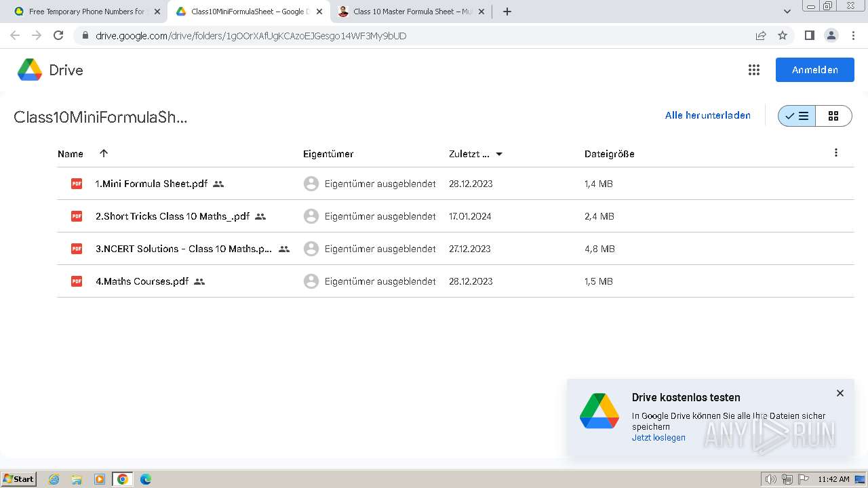Click file size 2,4 MB
The width and height of the screenshot is (868, 488).
[599, 216]
